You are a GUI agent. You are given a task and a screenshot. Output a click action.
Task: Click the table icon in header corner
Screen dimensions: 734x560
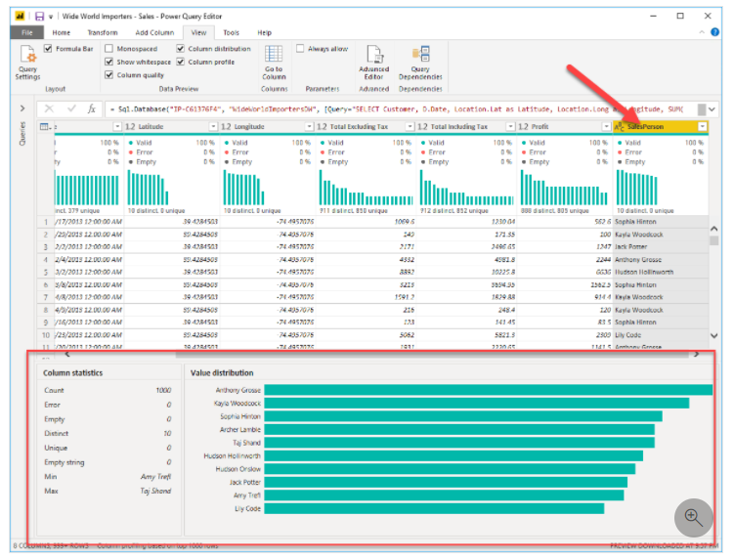(45, 126)
